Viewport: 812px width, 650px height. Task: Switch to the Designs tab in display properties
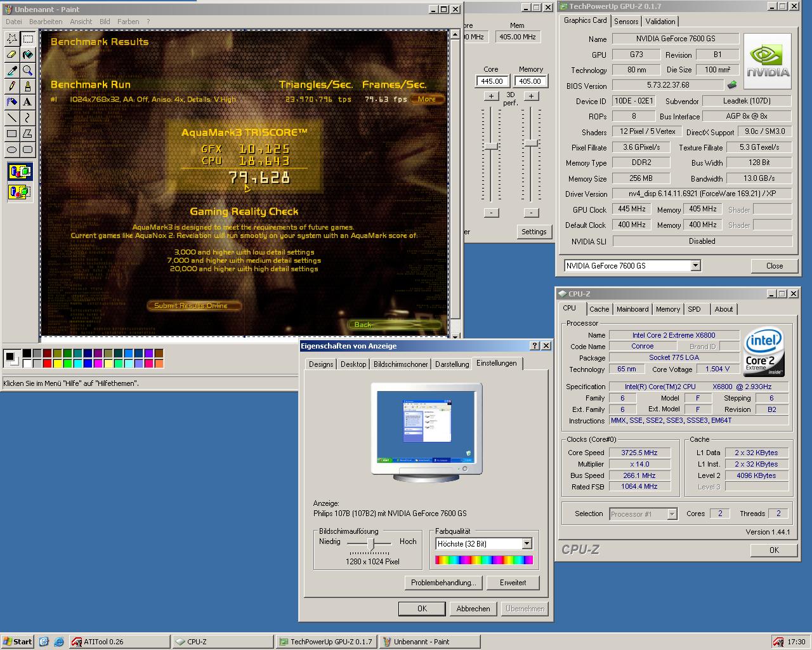[321, 364]
